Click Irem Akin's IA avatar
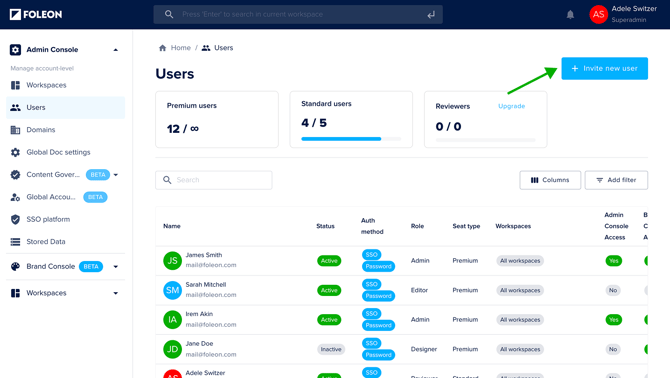 pyautogui.click(x=173, y=319)
